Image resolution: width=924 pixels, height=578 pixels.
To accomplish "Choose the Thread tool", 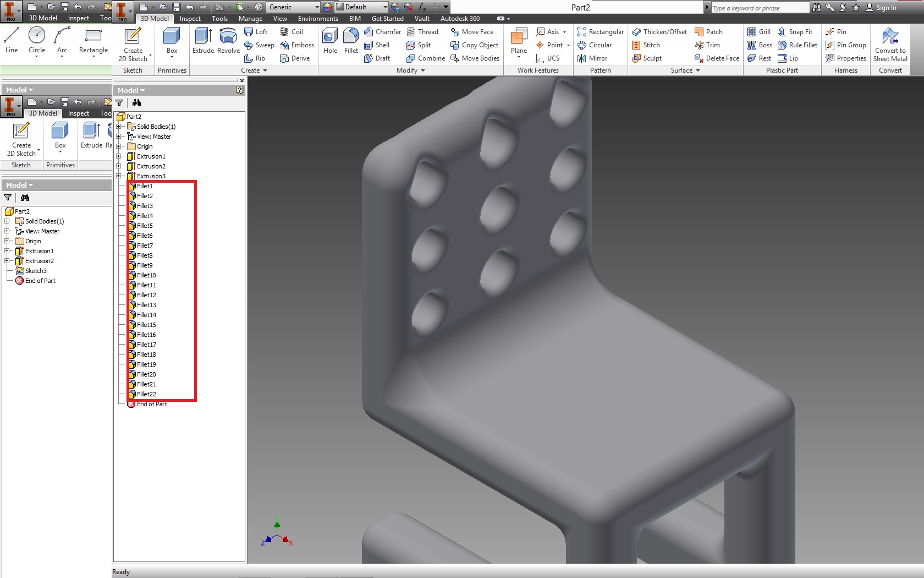I will coord(422,32).
